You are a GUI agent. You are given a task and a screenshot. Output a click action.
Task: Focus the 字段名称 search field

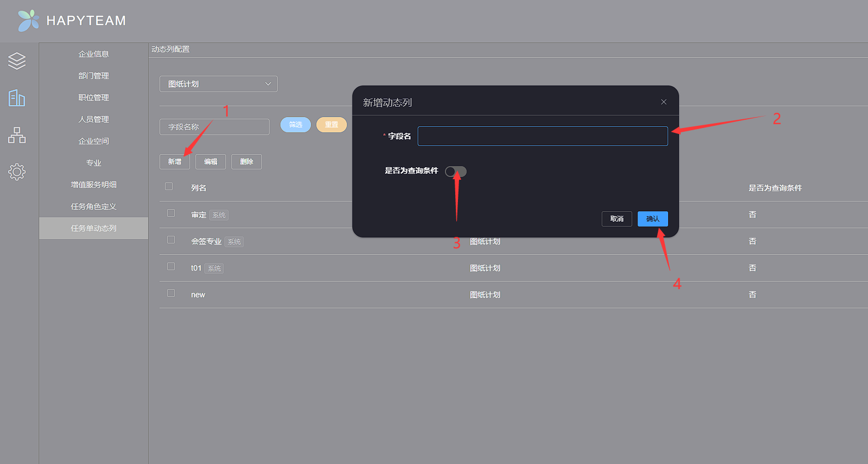click(x=215, y=127)
